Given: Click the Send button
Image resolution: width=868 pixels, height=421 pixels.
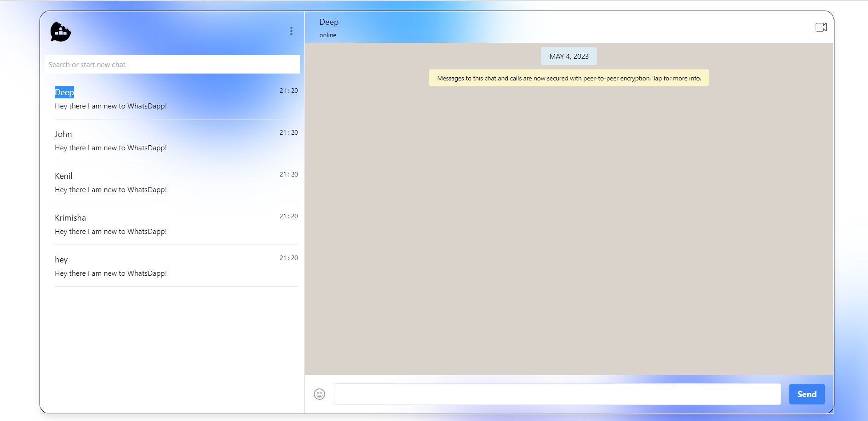Looking at the screenshot, I should (x=807, y=394).
